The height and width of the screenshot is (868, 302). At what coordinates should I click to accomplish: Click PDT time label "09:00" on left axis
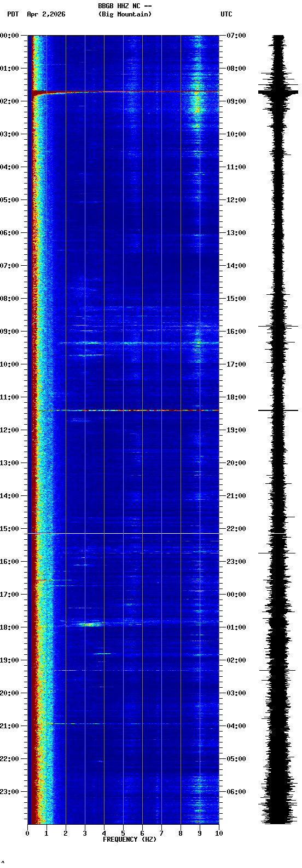click(10, 332)
